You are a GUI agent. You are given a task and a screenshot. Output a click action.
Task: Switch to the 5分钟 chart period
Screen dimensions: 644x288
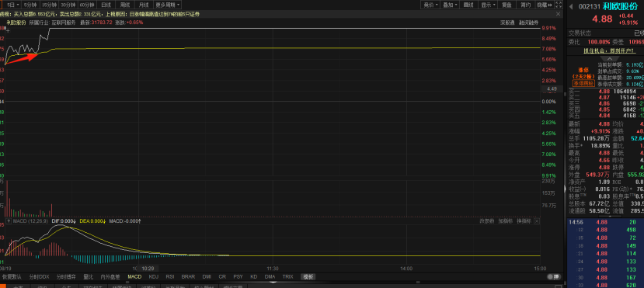click(30, 5)
